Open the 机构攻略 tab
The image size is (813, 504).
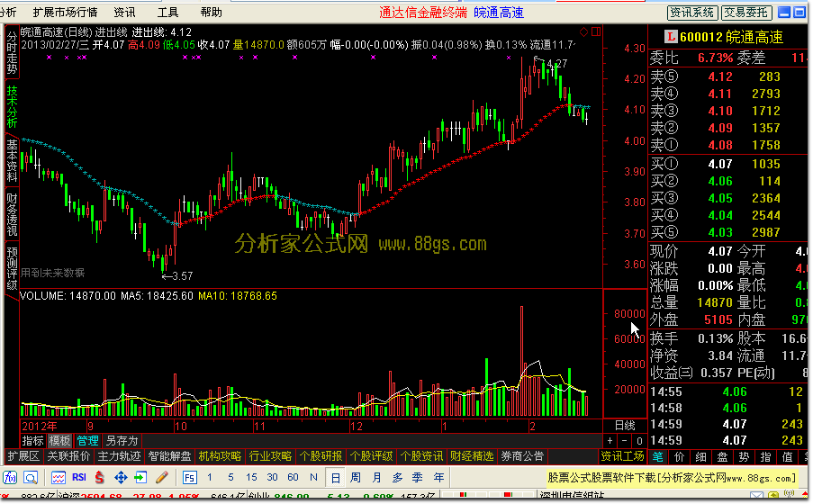click(x=220, y=456)
